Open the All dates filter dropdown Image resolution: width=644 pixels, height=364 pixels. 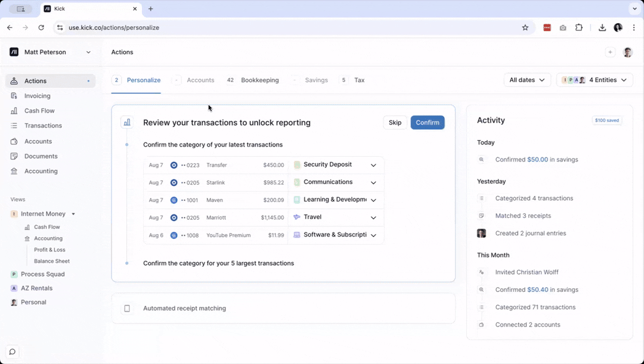(x=527, y=80)
